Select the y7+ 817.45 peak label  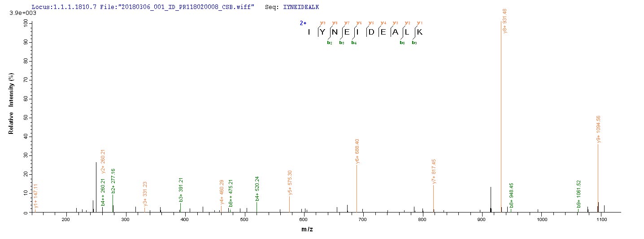coord(434,171)
